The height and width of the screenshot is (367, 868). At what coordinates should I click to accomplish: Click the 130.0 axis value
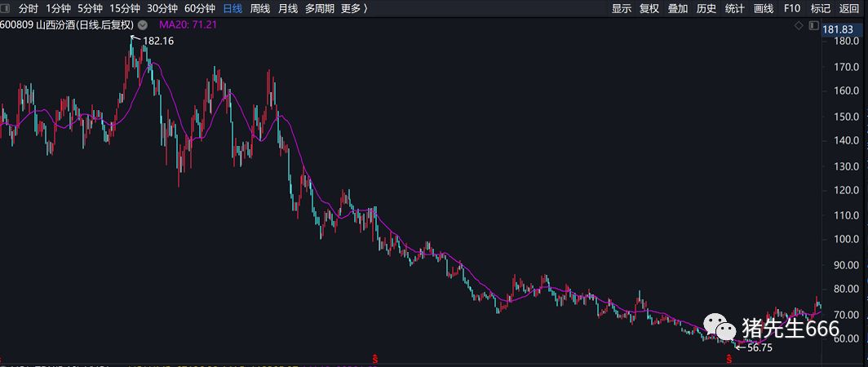pyautogui.click(x=847, y=166)
